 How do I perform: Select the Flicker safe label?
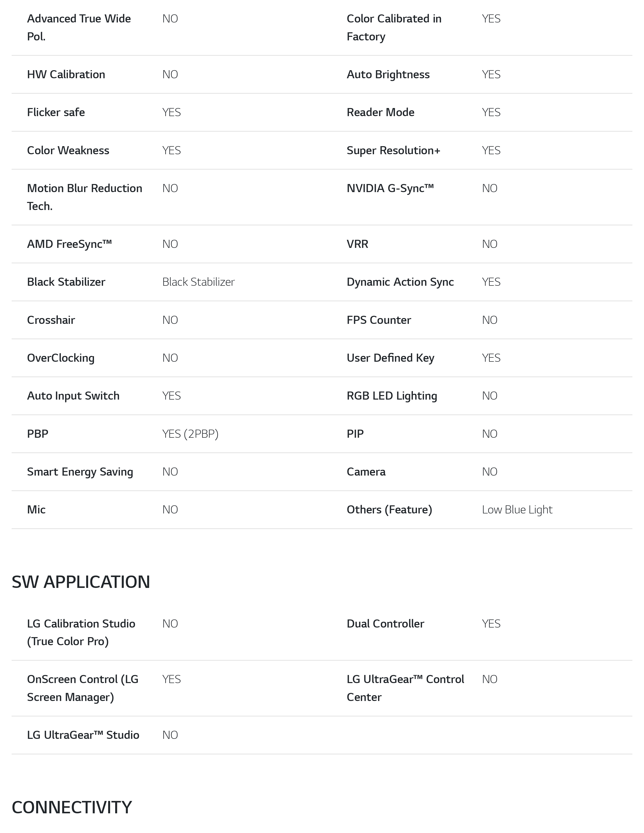(x=56, y=112)
